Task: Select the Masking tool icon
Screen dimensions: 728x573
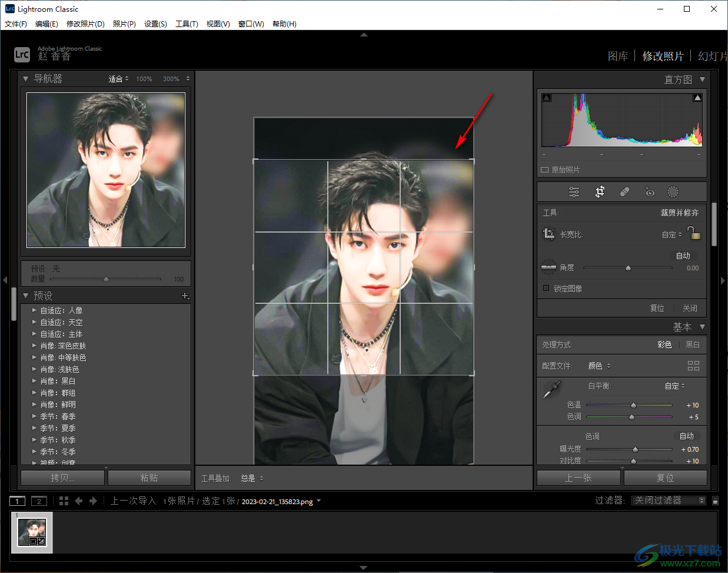Action: tap(673, 192)
